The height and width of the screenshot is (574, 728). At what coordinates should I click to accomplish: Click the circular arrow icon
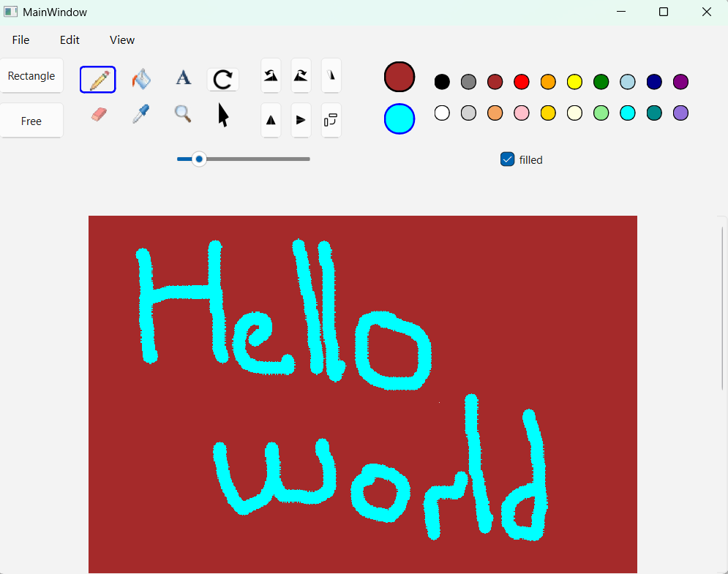coord(223,80)
